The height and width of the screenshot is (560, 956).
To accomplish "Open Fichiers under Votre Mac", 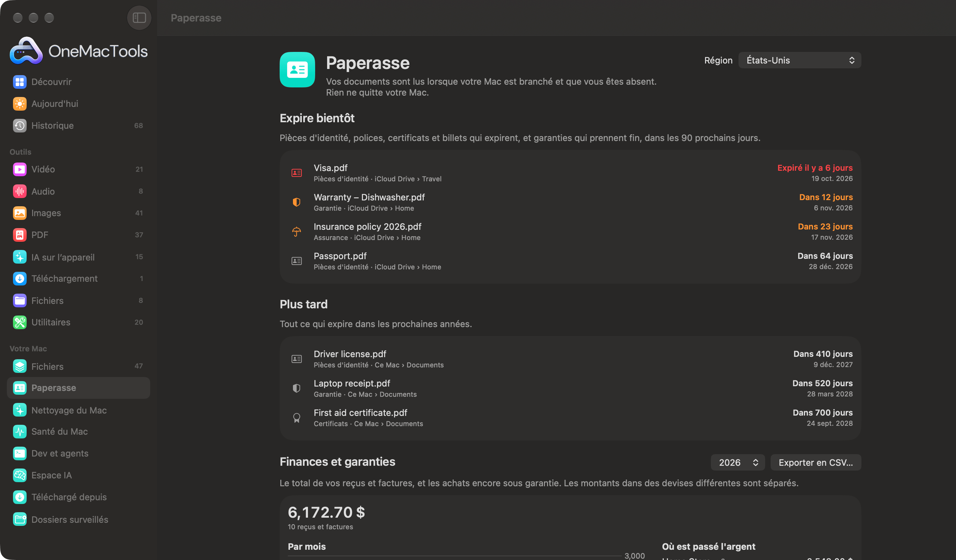I will coord(78,366).
